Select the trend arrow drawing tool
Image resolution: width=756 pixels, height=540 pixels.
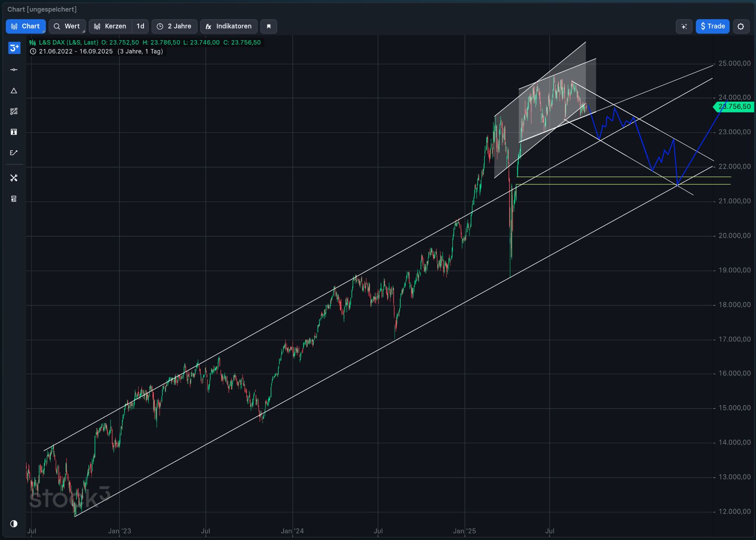coord(13,153)
